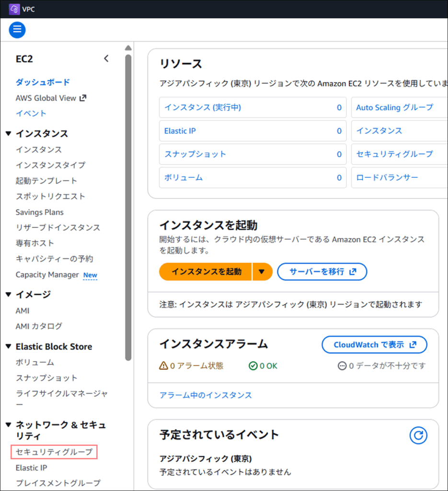Open dropdown arrow next to インスタンスを起動
Viewport: 448px width, 491px height.
(x=262, y=271)
